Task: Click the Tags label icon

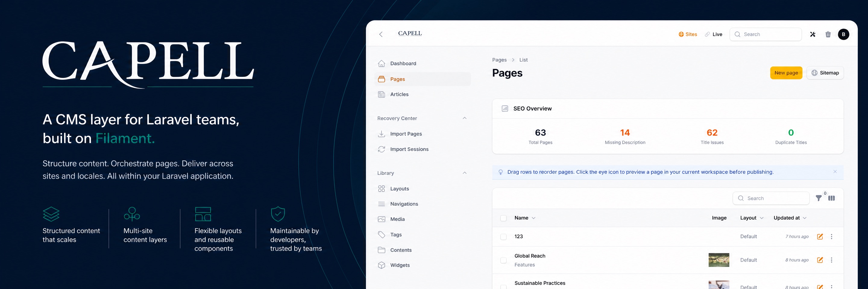Action: pos(382,235)
